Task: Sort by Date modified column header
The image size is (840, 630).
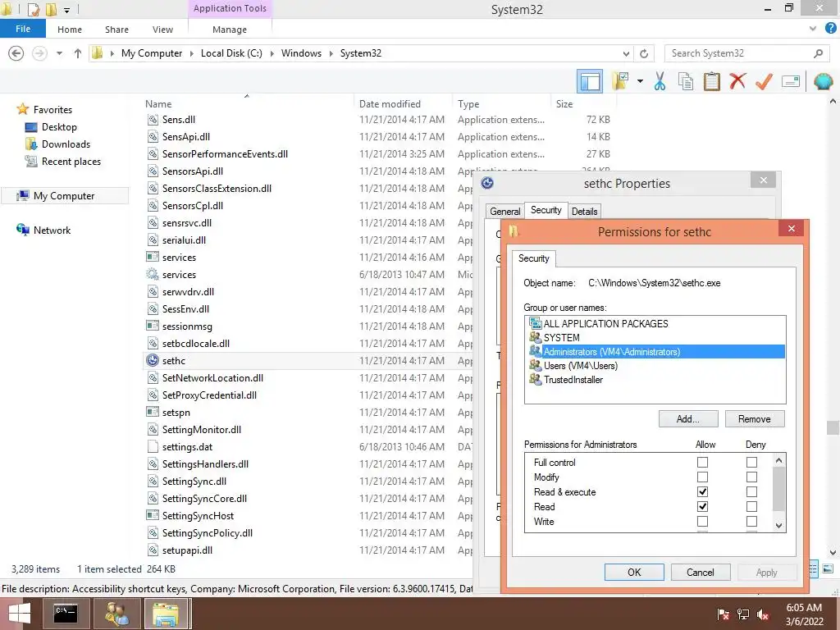Action: pos(390,104)
